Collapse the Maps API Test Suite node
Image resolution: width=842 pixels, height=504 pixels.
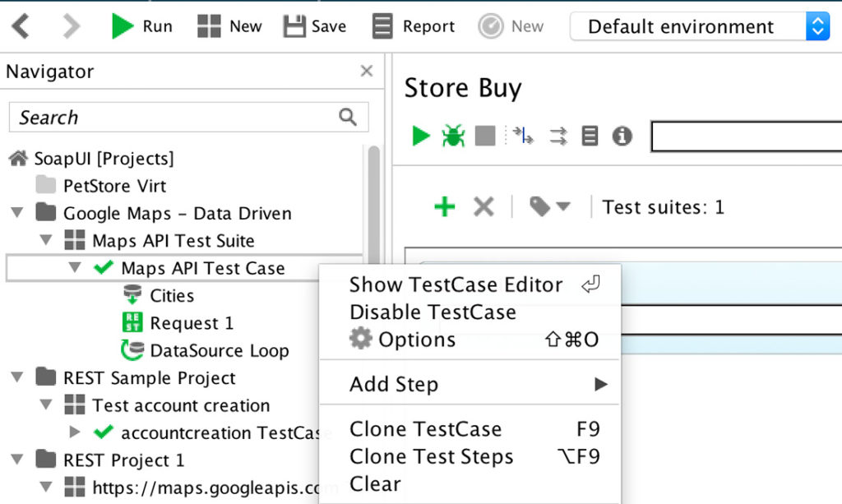[46, 240]
